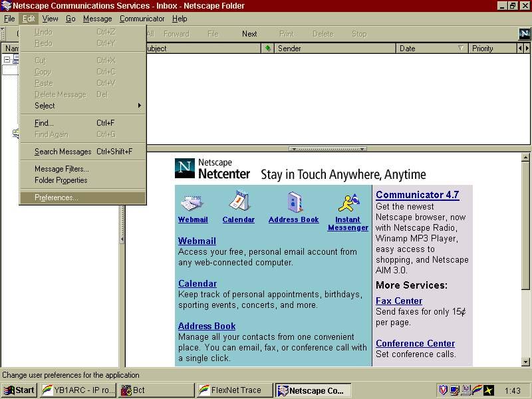Image resolution: width=532 pixels, height=399 pixels.
Task: Collapse the folder tree node
Action: pos(7,59)
